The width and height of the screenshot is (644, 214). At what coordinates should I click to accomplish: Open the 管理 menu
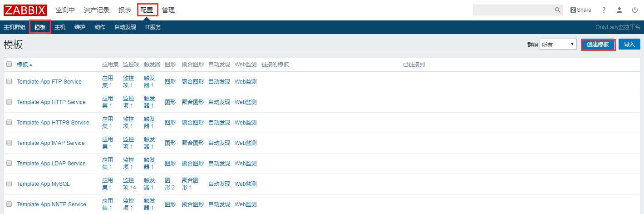168,10
